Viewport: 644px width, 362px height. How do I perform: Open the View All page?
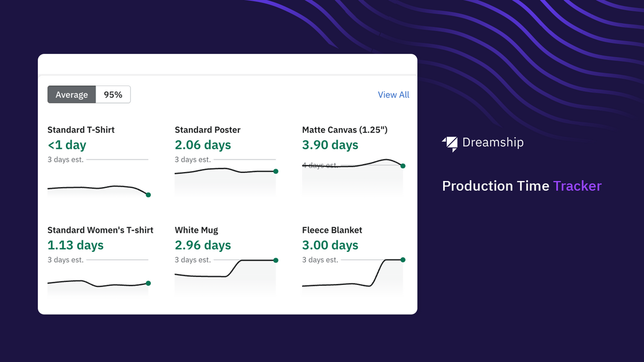pyautogui.click(x=393, y=95)
